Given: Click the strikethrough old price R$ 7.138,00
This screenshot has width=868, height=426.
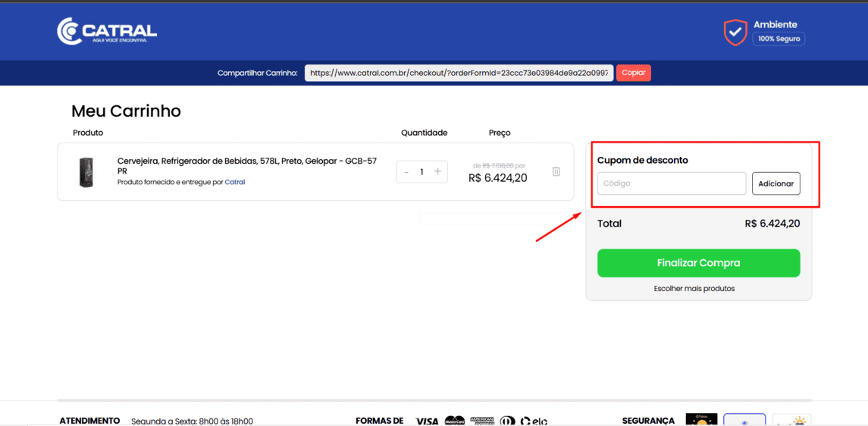Looking at the screenshot, I should click(x=498, y=165).
